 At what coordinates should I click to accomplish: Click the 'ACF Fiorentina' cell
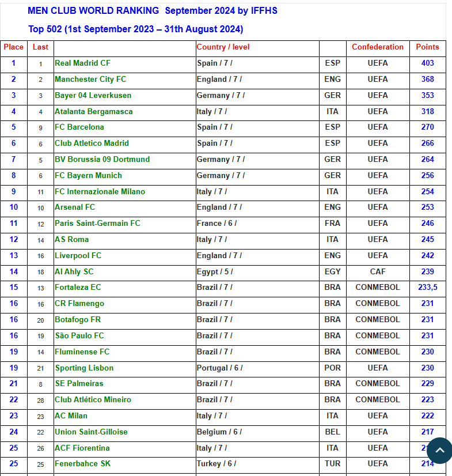[x=125, y=448]
